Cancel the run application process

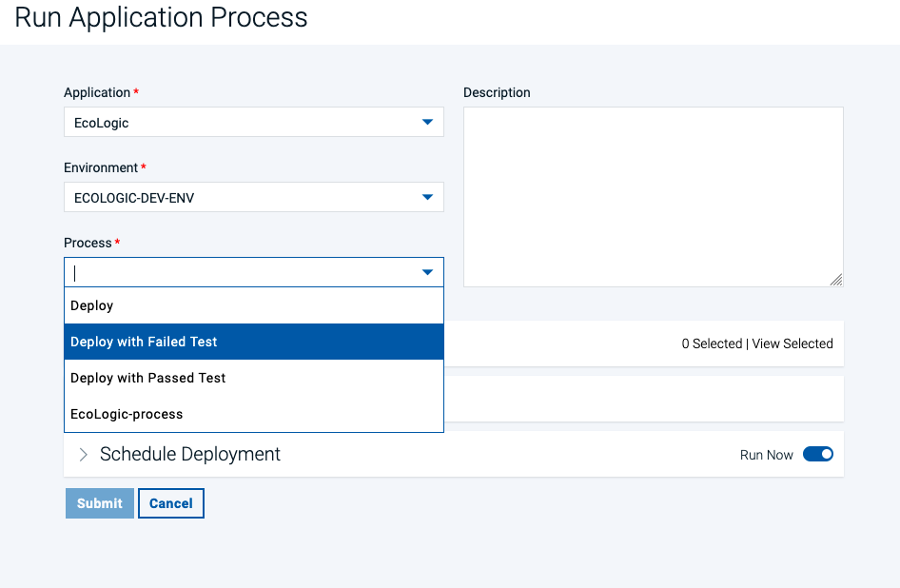[x=171, y=503]
